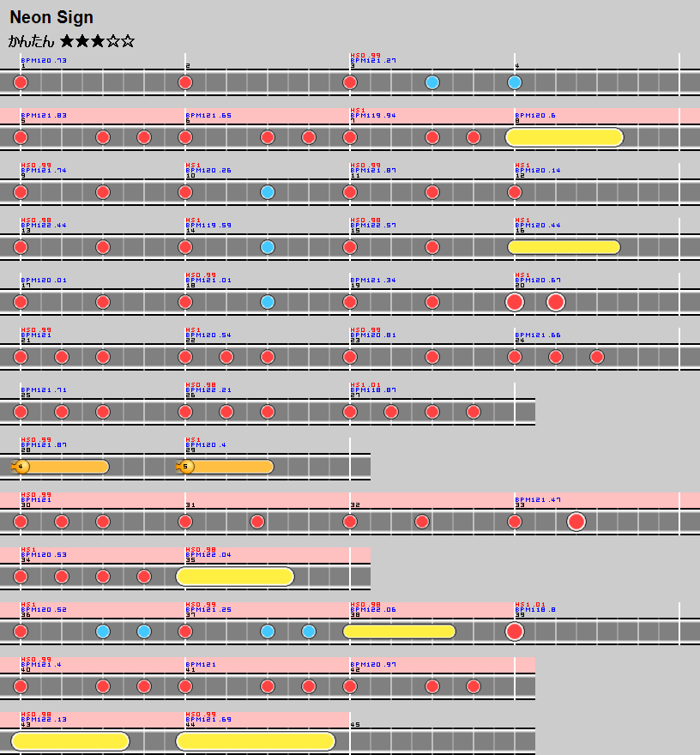This screenshot has height=755, width=700.
Task: Click the first blue note in measure 3
Action: tap(432, 82)
